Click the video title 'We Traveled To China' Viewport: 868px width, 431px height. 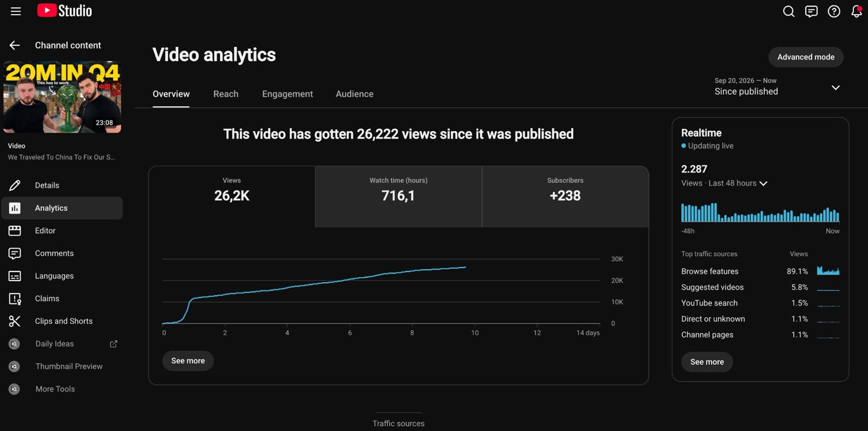(61, 157)
